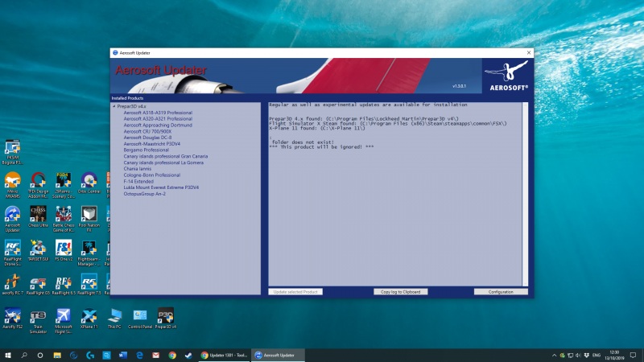Open the Windows Start menu
Image resolution: width=644 pixels, height=362 pixels.
[x=8, y=356]
